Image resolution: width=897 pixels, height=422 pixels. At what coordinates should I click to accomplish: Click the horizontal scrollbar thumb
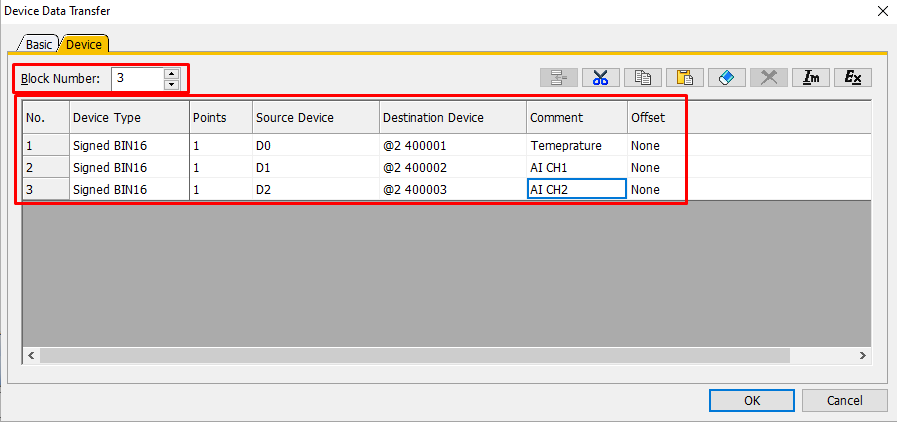click(x=415, y=355)
